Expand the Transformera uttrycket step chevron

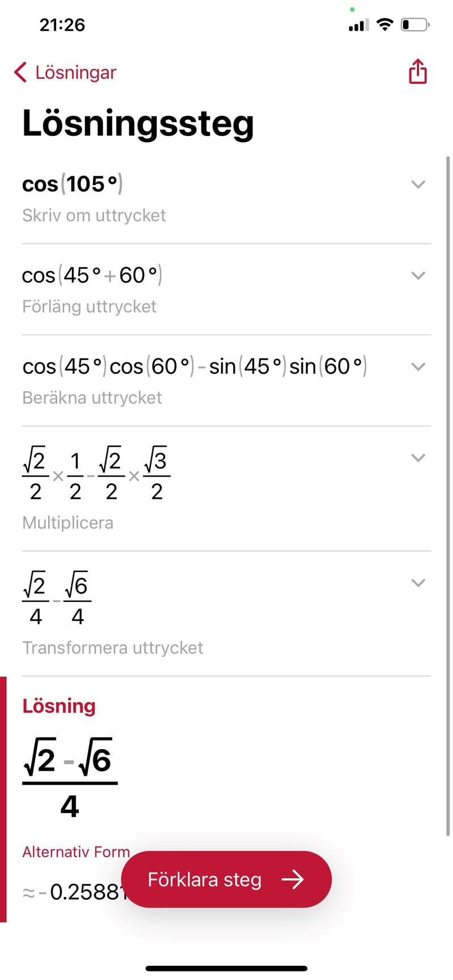click(x=418, y=583)
